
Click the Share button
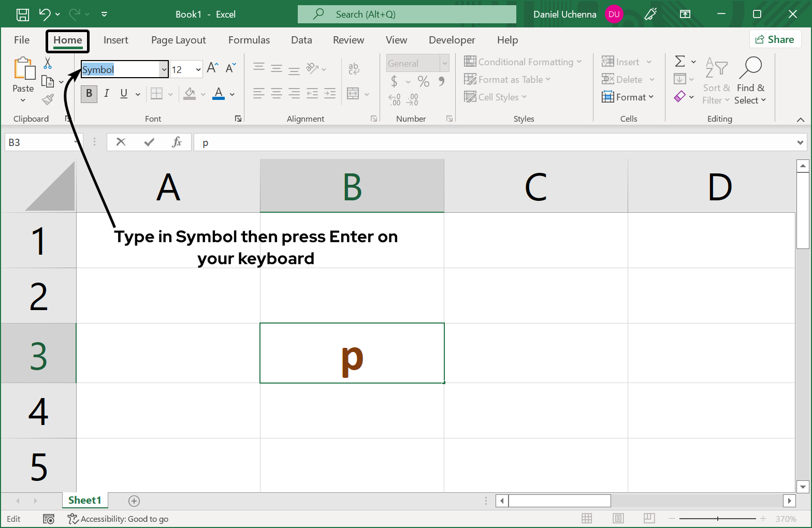775,39
